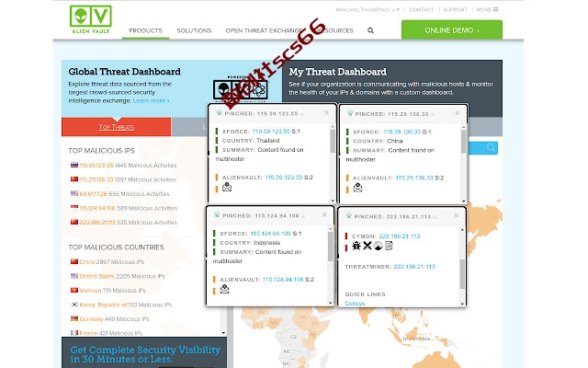
Task: Click the ONLINE DEMO button
Action: [x=452, y=30]
